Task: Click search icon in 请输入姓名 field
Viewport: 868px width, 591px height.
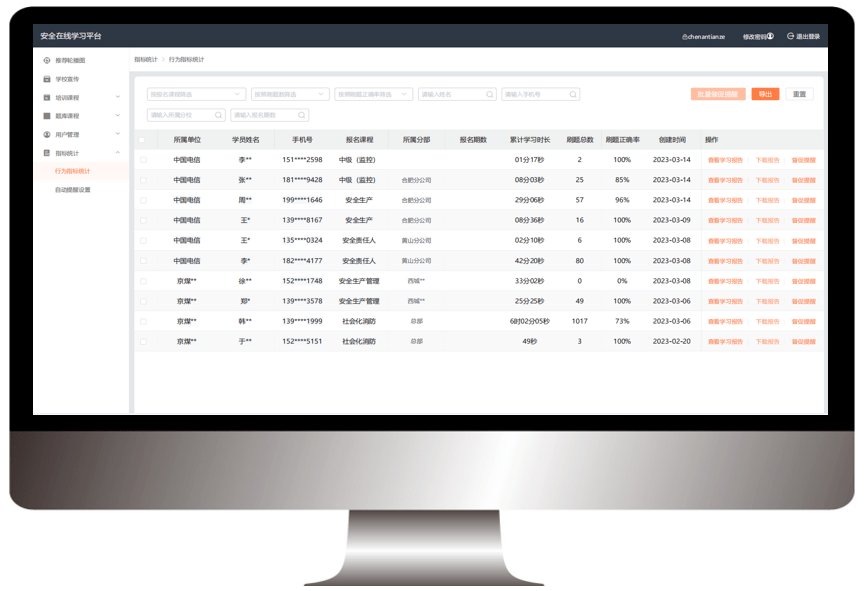Action: tap(490, 95)
